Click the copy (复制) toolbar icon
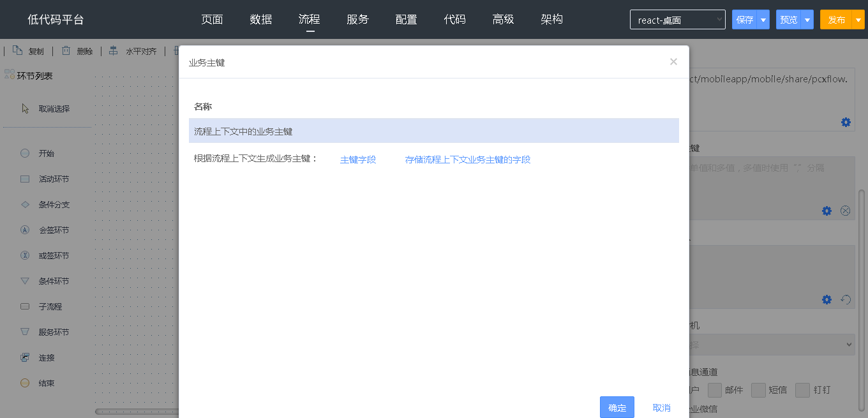 (x=18, y=50)
